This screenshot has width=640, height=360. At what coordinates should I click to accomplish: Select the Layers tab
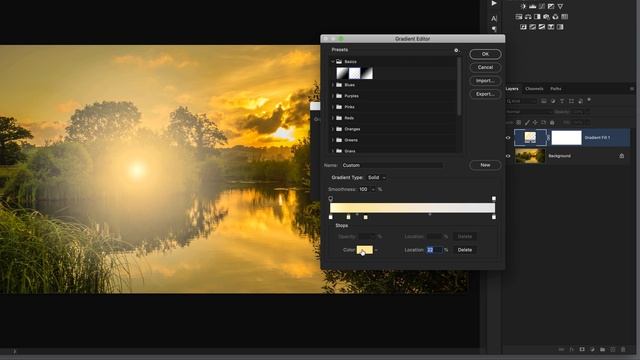point(512,89)
